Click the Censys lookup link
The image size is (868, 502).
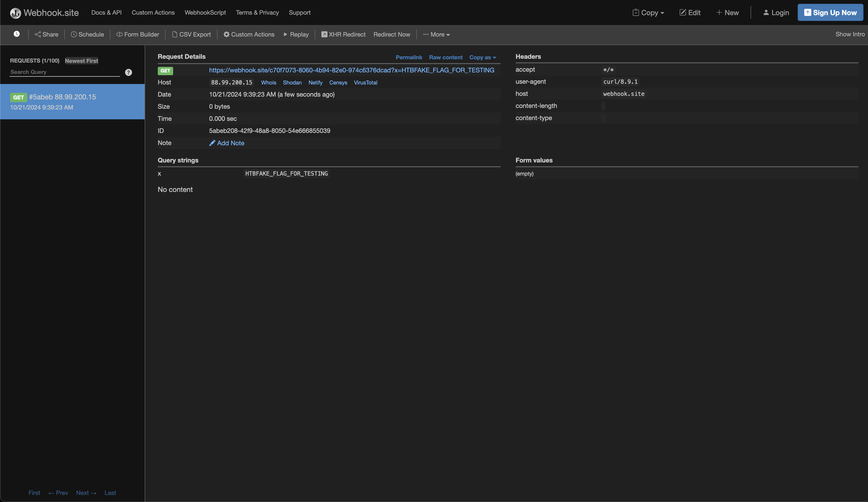(338, 82)
